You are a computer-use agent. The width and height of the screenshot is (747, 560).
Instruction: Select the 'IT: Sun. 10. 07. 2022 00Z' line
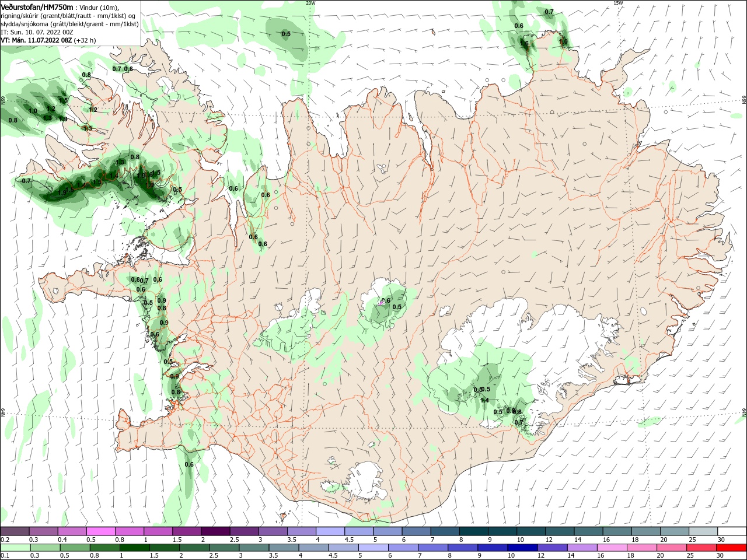(37, 32)
